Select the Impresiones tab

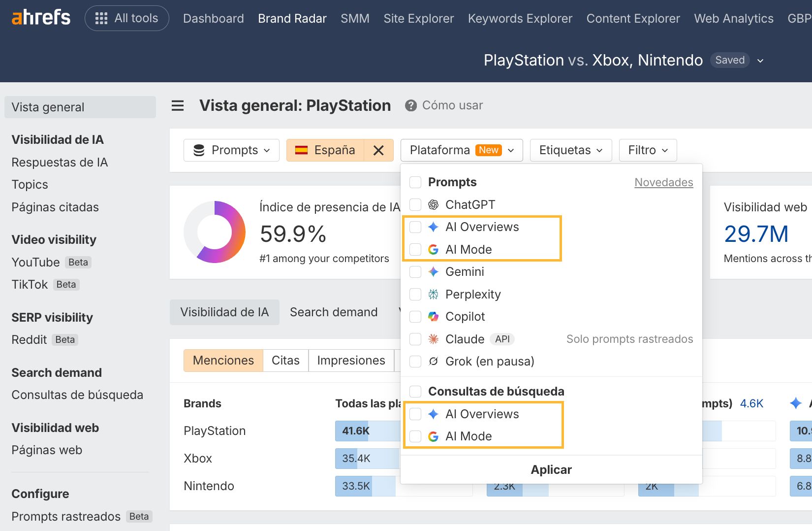pos(351,361)
